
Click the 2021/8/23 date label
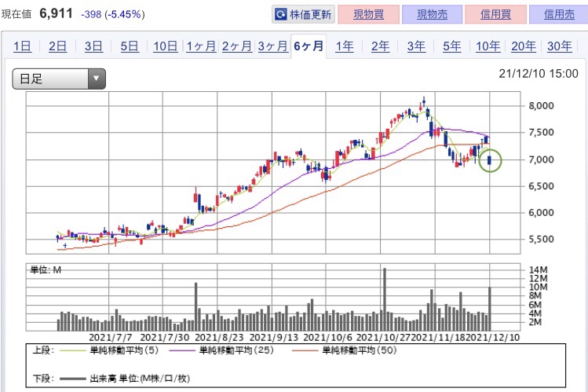tap(219, 338)
